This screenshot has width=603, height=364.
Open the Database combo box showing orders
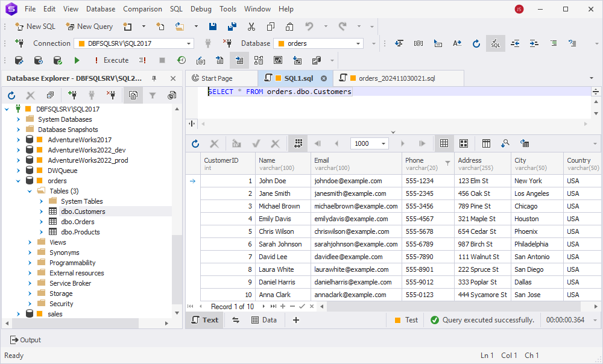(318, 43)
